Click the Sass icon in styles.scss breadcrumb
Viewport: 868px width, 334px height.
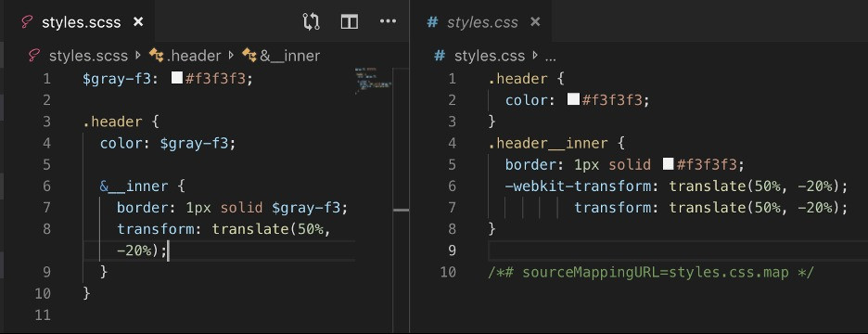(x=34, y=56)
